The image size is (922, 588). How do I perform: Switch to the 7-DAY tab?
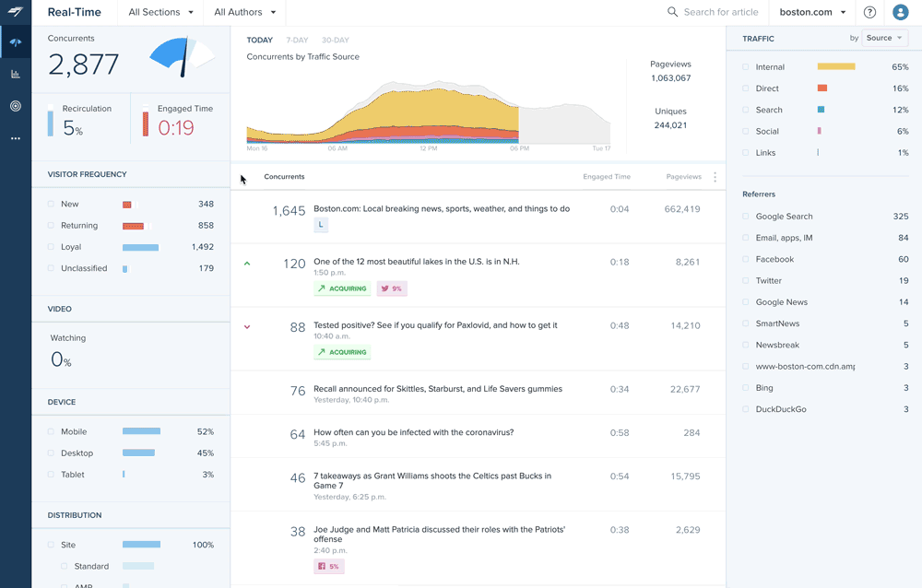tap(297, 40)
